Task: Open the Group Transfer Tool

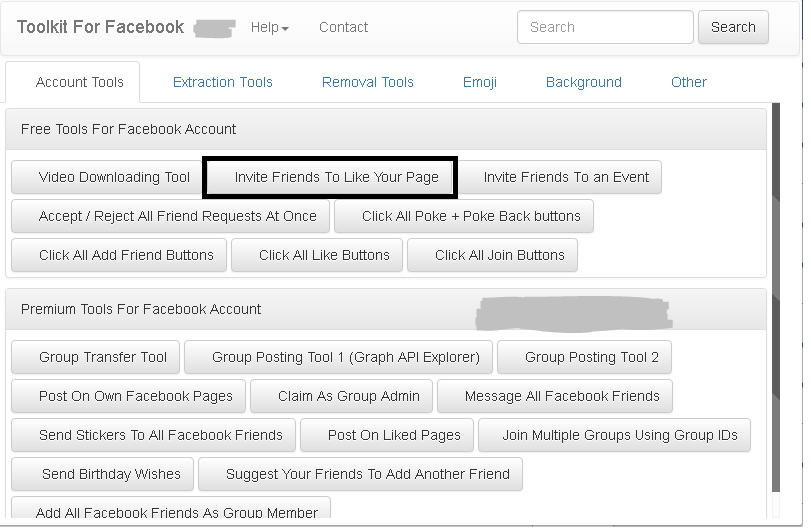Action: tap(96, 357)
